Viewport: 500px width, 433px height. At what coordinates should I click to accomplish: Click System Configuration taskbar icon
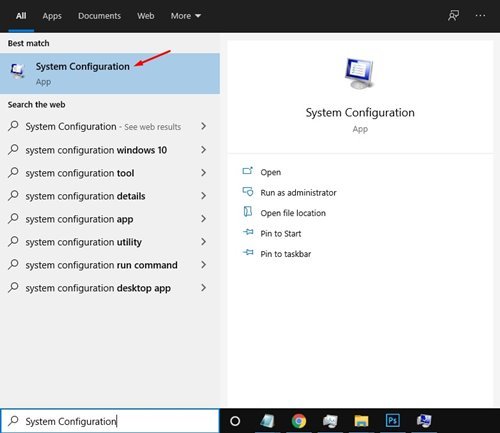click(x=424, y=421)
